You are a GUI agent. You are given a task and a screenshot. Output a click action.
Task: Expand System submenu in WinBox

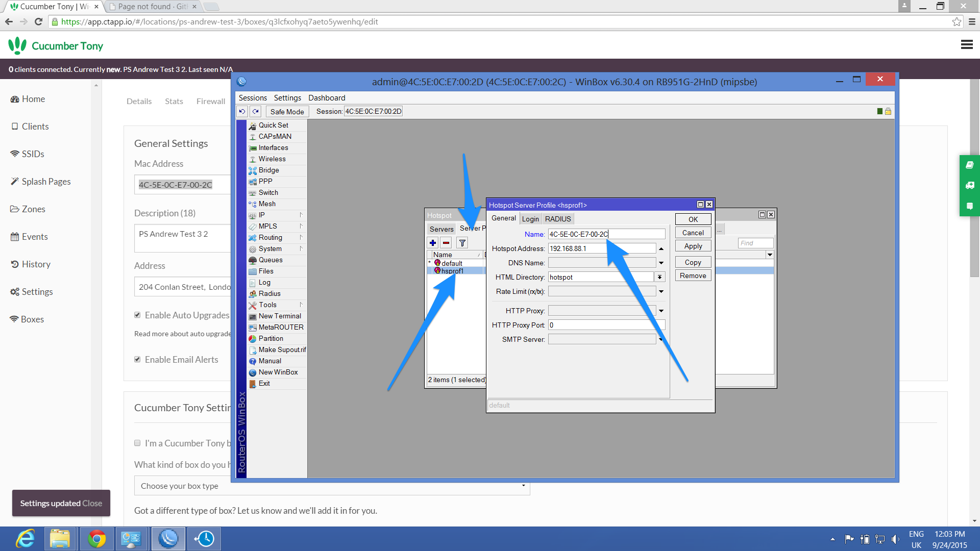(x=301, y=248)
